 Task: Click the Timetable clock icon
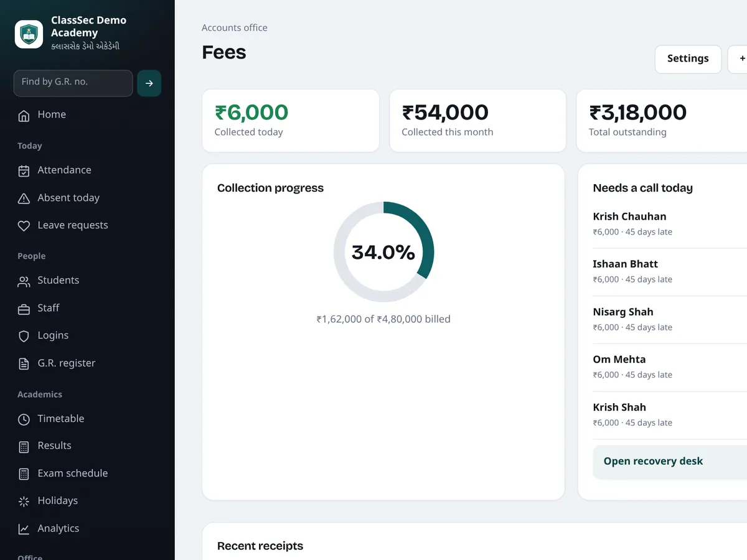[x=24, y=419]
